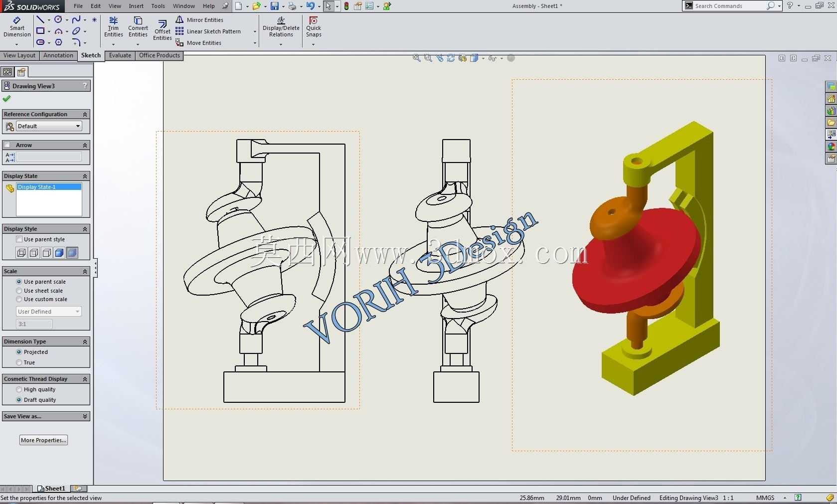Confirm Drawing View3 with green checkmark
The height and width of the screenshot is (504, 837).
[x=6, y=99]
